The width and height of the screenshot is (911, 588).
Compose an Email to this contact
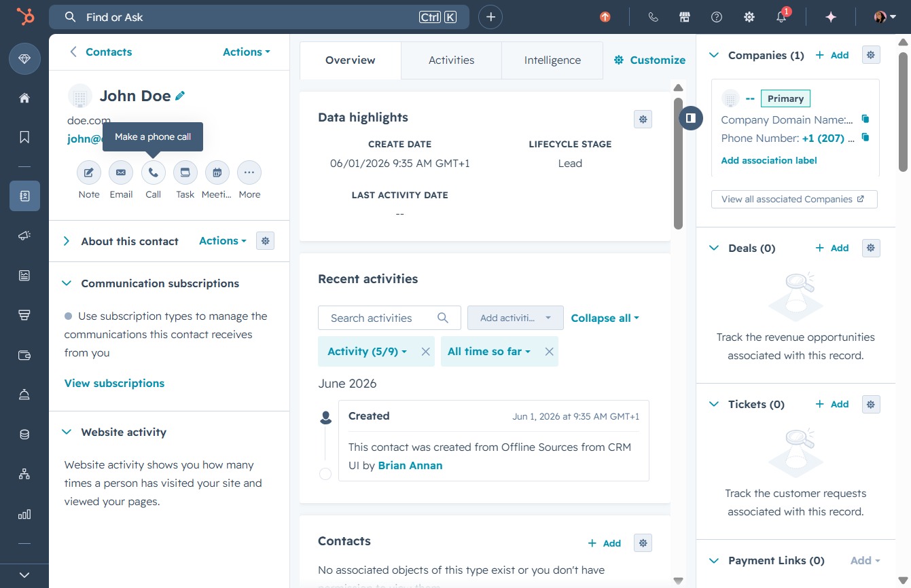121,172
